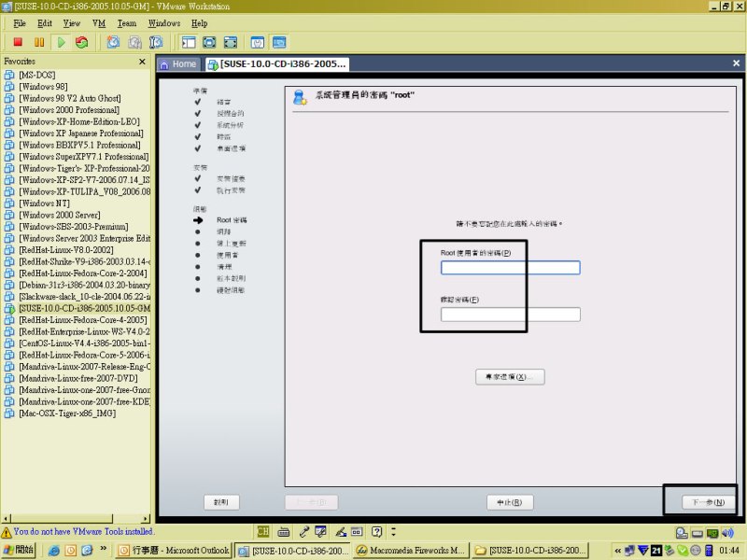Open the Help menu
The image size is (747, 560).
pyautogui.click(x=199, y=23)
